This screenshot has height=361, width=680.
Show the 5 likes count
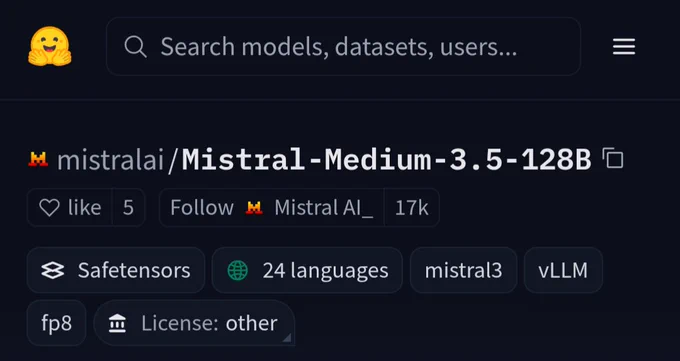(x=128, y=207)
